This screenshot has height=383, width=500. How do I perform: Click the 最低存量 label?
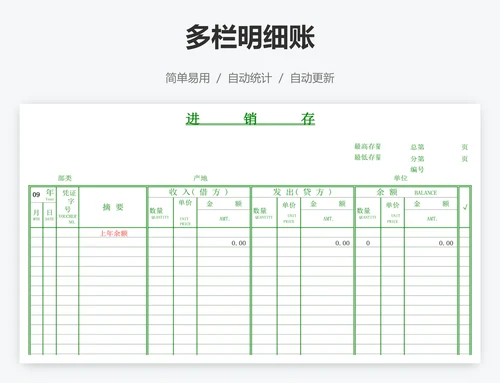367,157
